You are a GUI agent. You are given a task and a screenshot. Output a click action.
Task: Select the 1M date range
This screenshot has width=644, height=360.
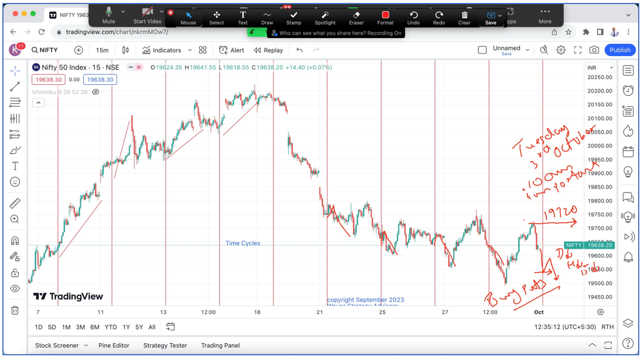(x=66, y=327)
